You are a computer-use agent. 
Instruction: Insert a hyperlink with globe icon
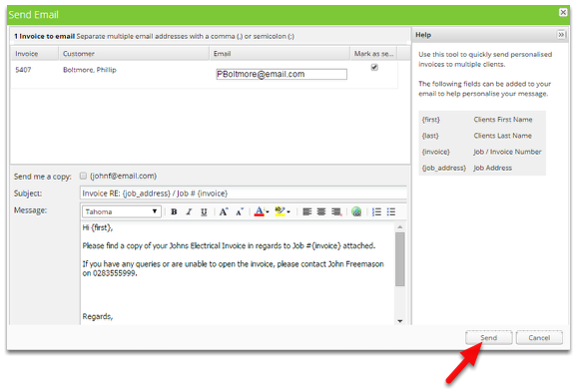coord(356,211)
